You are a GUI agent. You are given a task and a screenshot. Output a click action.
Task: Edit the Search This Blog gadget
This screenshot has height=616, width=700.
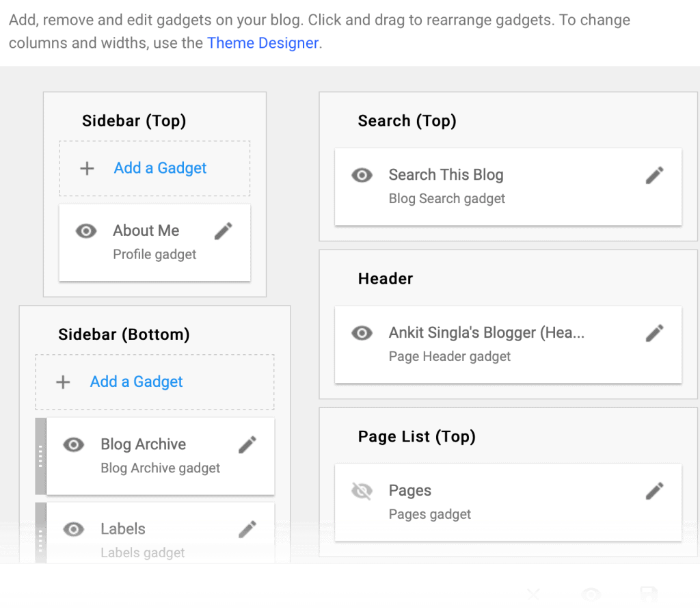[x=654, y=175]
